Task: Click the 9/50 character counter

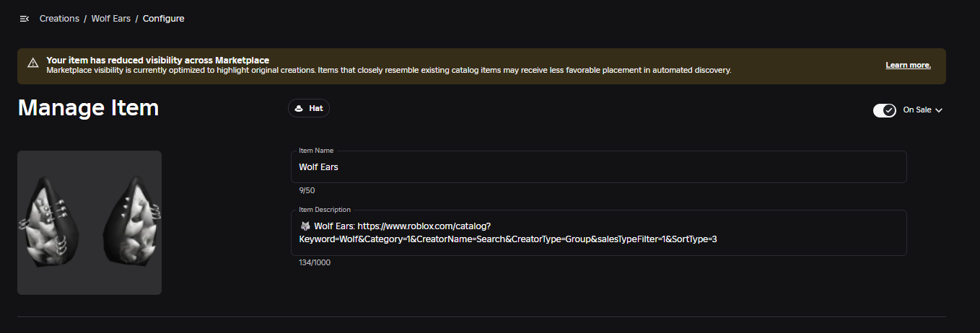Action: (x=307, y=190)
